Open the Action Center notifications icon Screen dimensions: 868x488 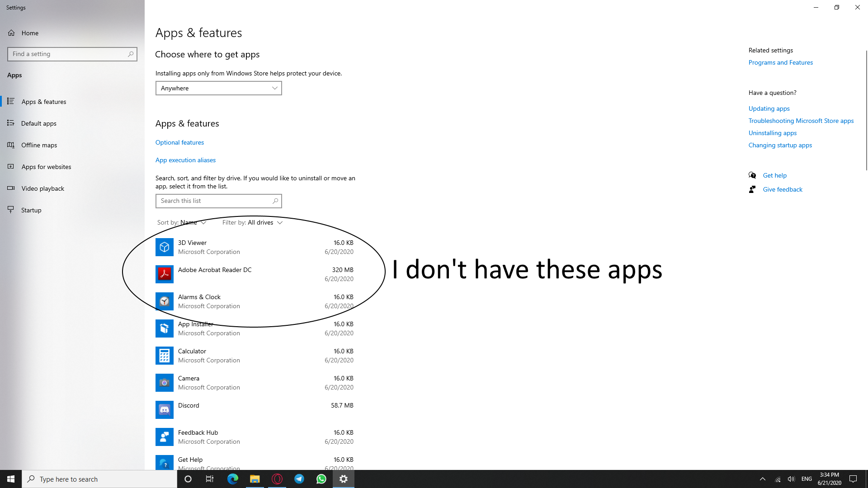[x=853, y=479]
